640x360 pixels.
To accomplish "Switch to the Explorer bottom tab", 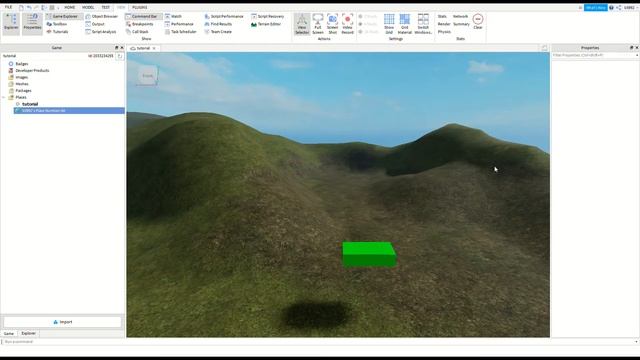I will pos(29,333).
